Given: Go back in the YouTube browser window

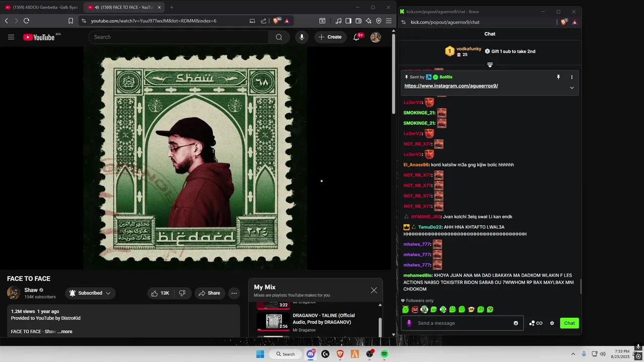Looking at the screenshot, I should point(6,21).
